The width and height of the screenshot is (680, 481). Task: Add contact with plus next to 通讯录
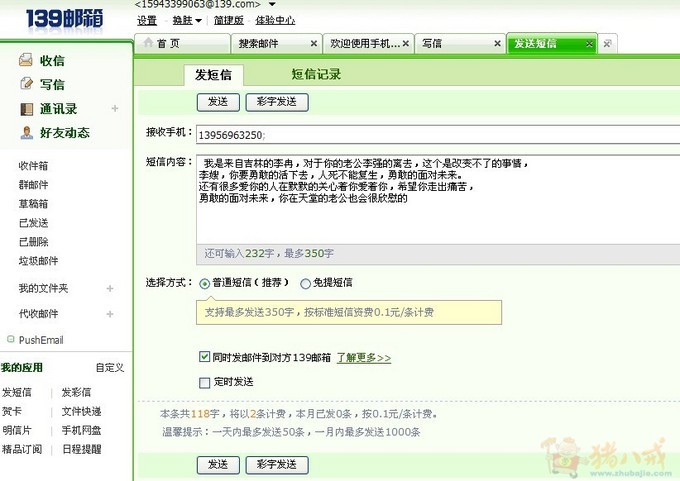pyautogui.click(x=115, y=108)
